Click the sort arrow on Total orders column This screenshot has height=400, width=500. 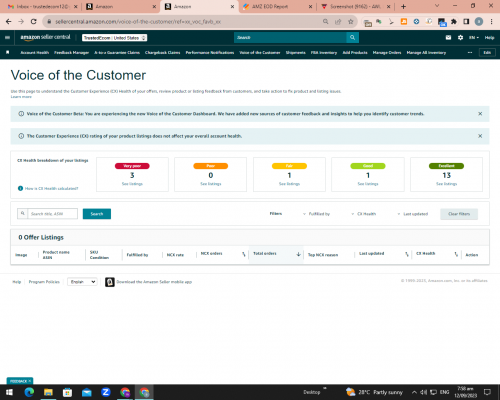pos(298,254)
